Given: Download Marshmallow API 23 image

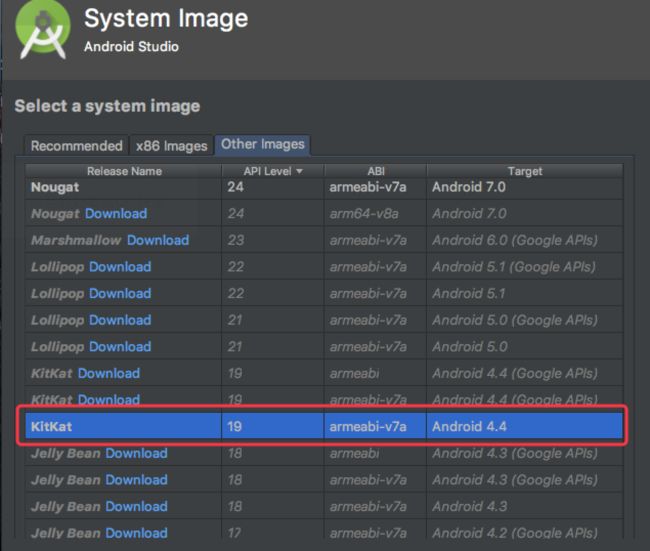Looking at the screenshot, I should [x=158, y=240].
